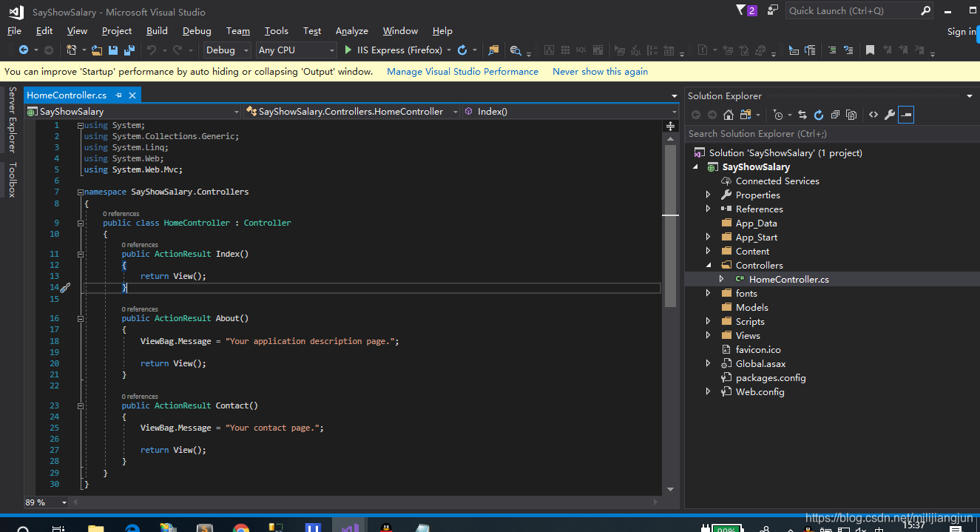The height and width of the screenshot is (532, 980).
Task: Click the New Project toolbar icon
Action: point(72,50)
